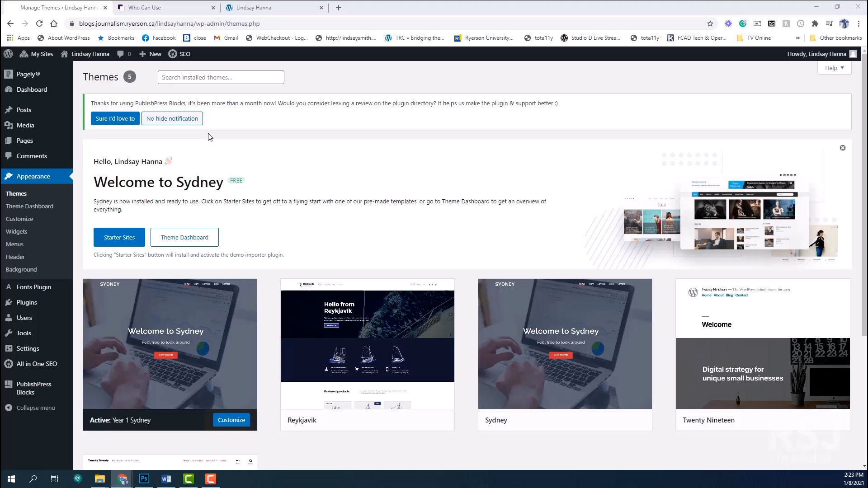Open the WordPress logo menu in admin bar
The height and width of the screenshot is (488, 868).
tap(8, 54)
